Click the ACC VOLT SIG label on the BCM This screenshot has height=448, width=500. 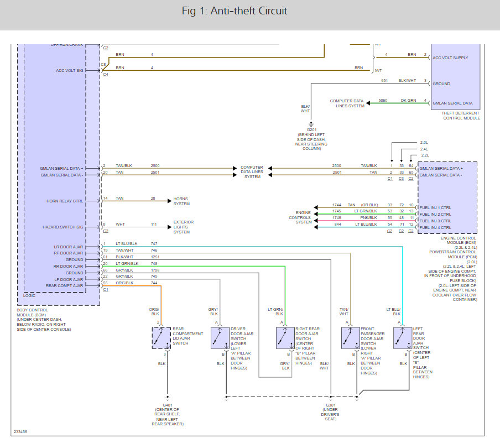(x=70, y=70)
